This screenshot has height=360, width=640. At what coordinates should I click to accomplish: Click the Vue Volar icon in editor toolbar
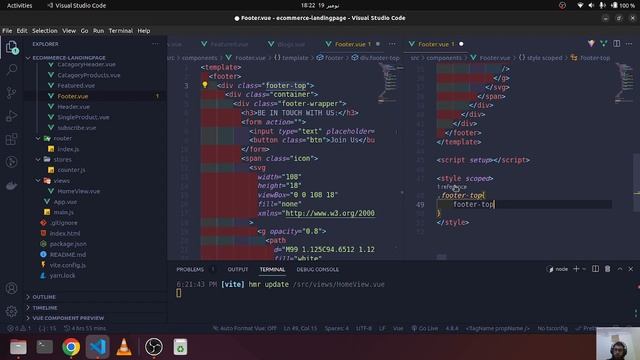point(603,44)
